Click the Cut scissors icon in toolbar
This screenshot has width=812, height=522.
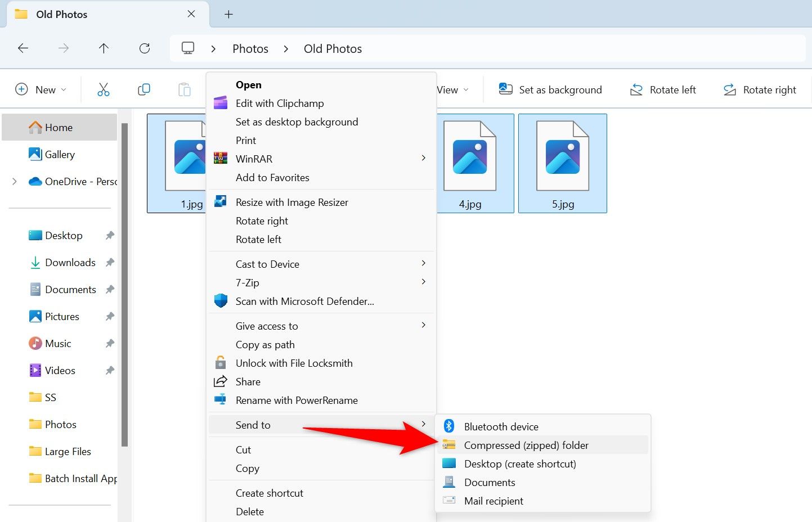coord(104,90)
